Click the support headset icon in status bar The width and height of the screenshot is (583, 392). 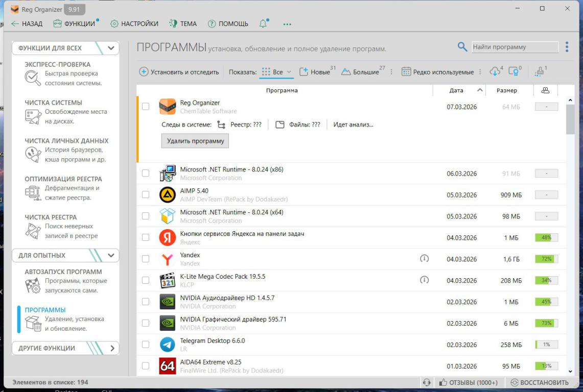click(427, 382)
